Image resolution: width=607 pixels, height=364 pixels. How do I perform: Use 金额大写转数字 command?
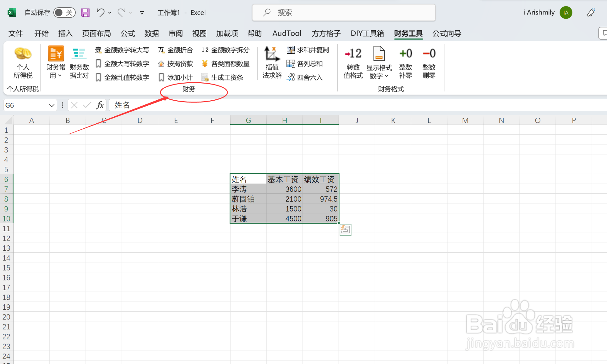(122, 64)
